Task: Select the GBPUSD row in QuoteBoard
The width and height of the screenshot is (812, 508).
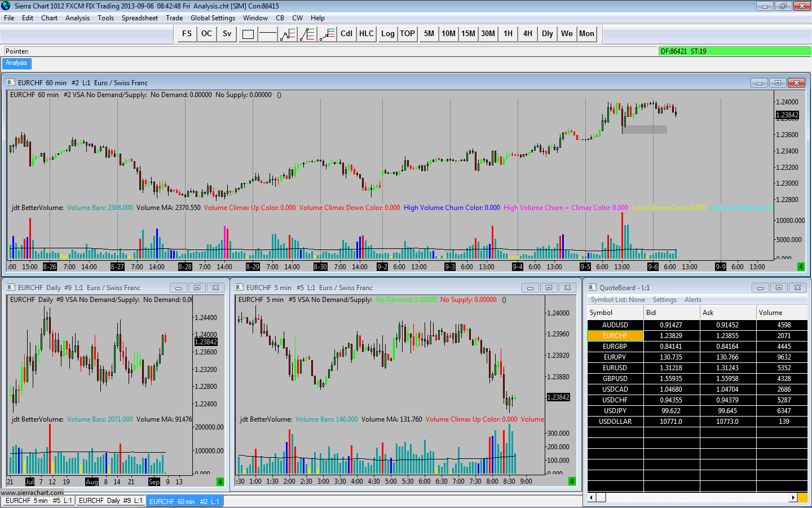Action: point(697,379)
